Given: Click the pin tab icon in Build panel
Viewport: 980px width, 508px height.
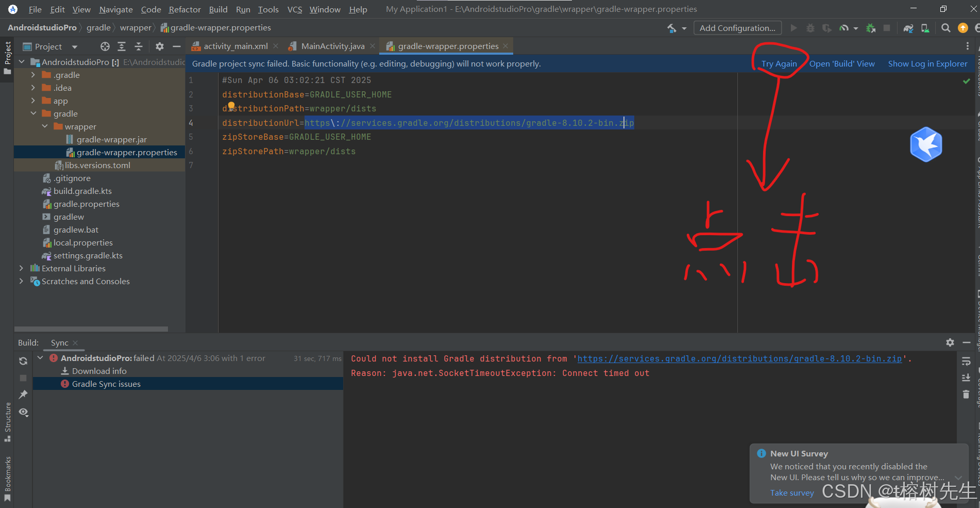Looking at the screenshot, I should click(23, 395).
